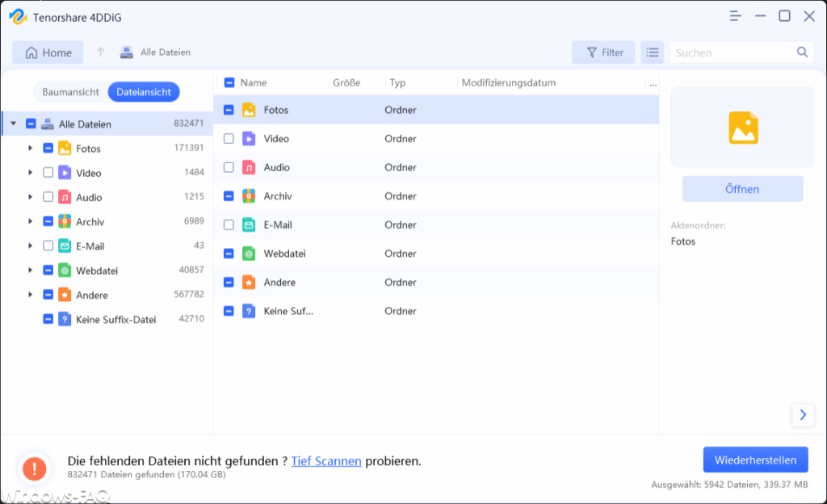Expand the Andere tree node
This screenshot has height=504, width=827.
coord(30,295)
